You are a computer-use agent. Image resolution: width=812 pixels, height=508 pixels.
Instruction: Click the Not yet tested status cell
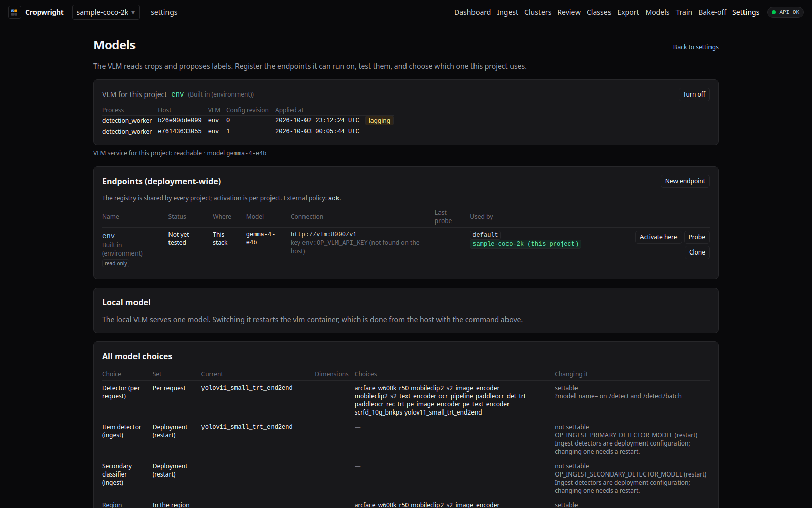179,239
